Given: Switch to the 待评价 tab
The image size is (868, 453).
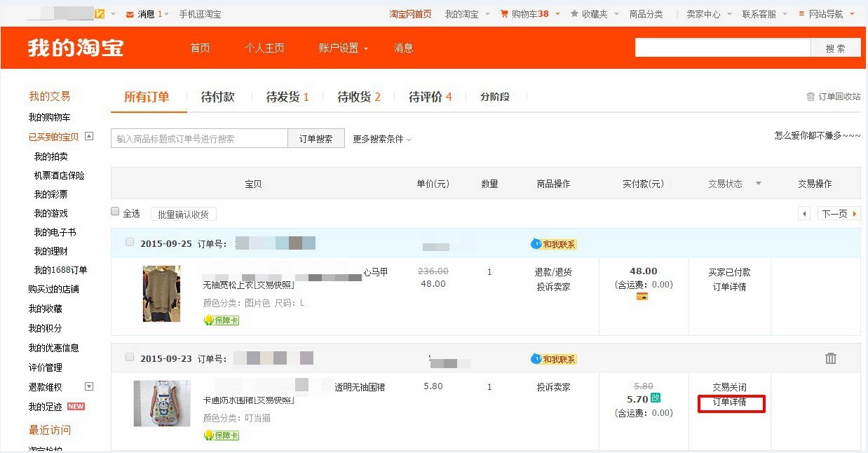Looking at the screenshot, I should pos(428,97).
